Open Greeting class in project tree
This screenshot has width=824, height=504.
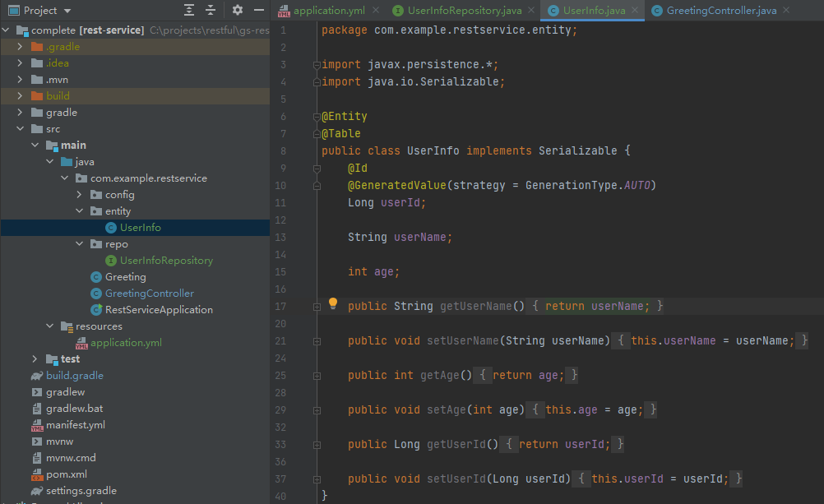[125, 277]
